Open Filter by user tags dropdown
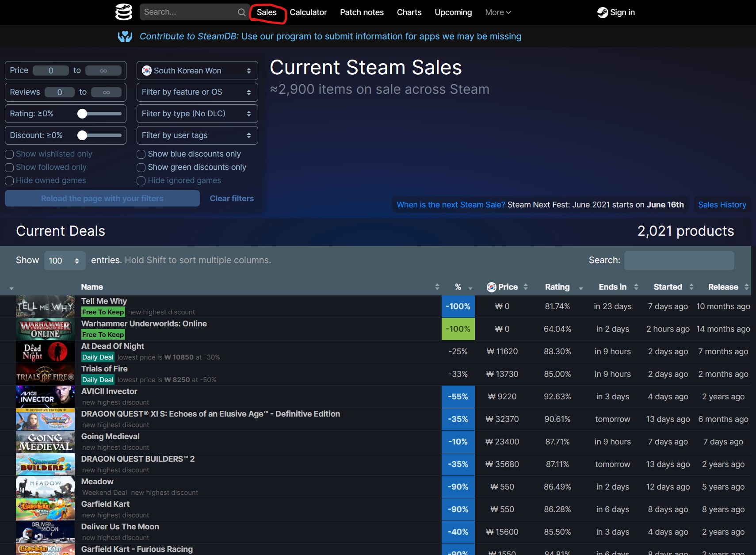The width and height of the screenshot is (756, 555). pos(197,135)
